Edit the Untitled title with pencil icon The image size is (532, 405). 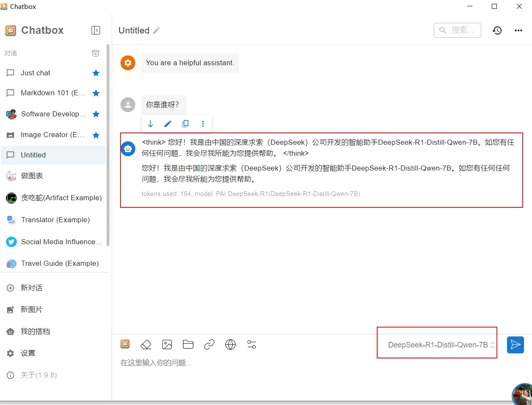click(156, 30)
